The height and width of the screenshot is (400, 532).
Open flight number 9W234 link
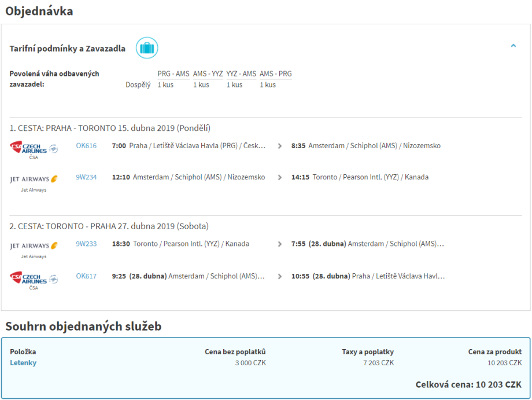[86, 177]
